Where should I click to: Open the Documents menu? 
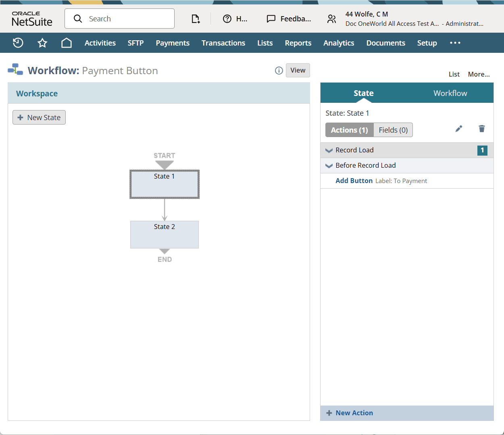click(x=385, y=43)
